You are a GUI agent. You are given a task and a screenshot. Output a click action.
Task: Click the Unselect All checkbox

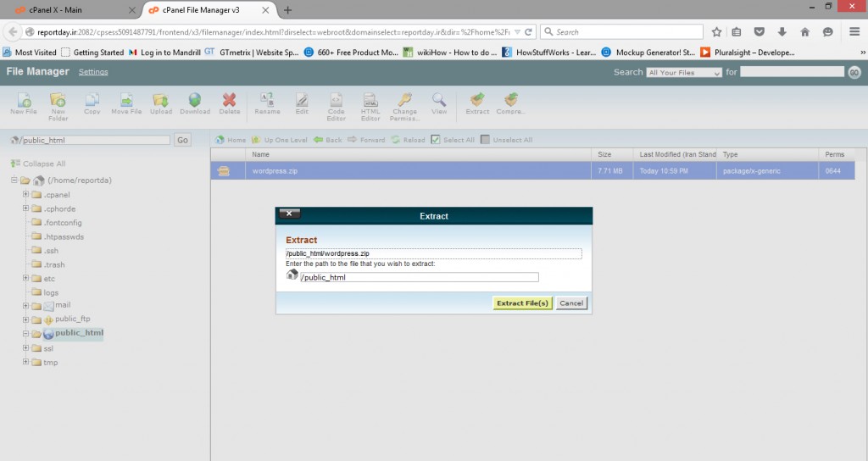486,140
